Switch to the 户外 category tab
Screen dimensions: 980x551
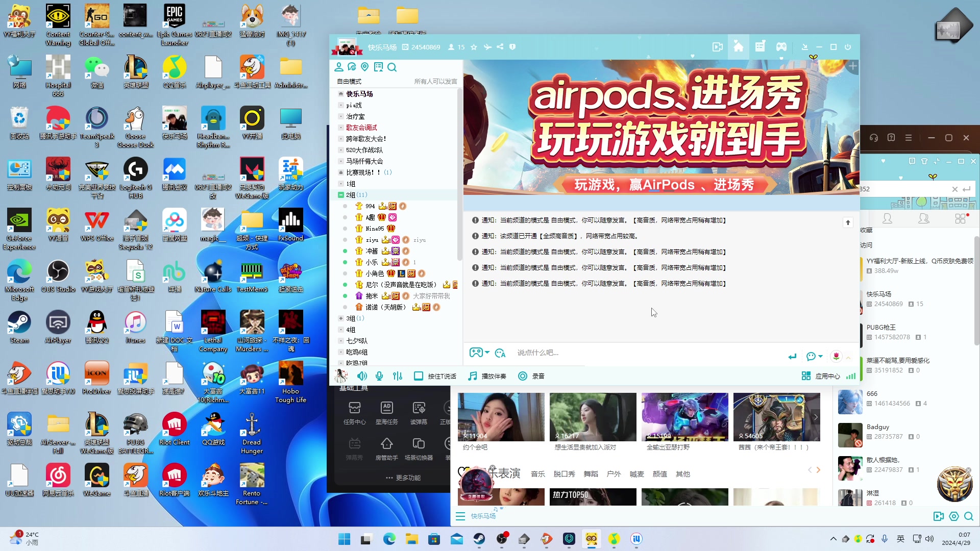tap(614, 474)
